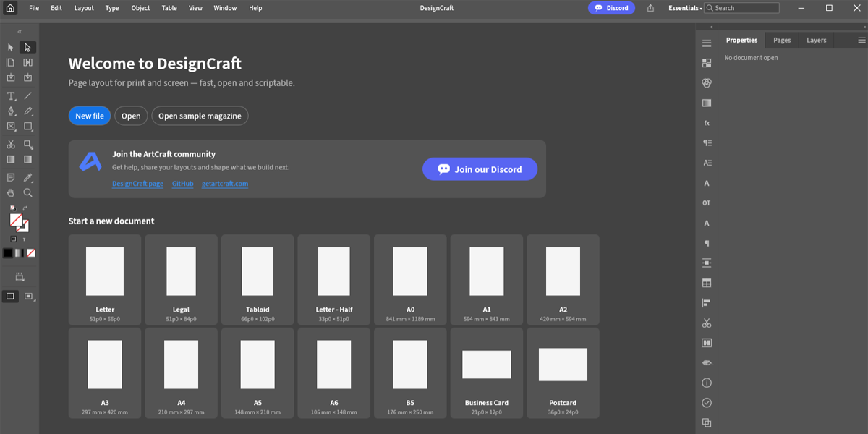Image resolution: width=868 pixels, height=434 pixels.
Task: Switch to the Pages tab
Action: pos(782,40)
